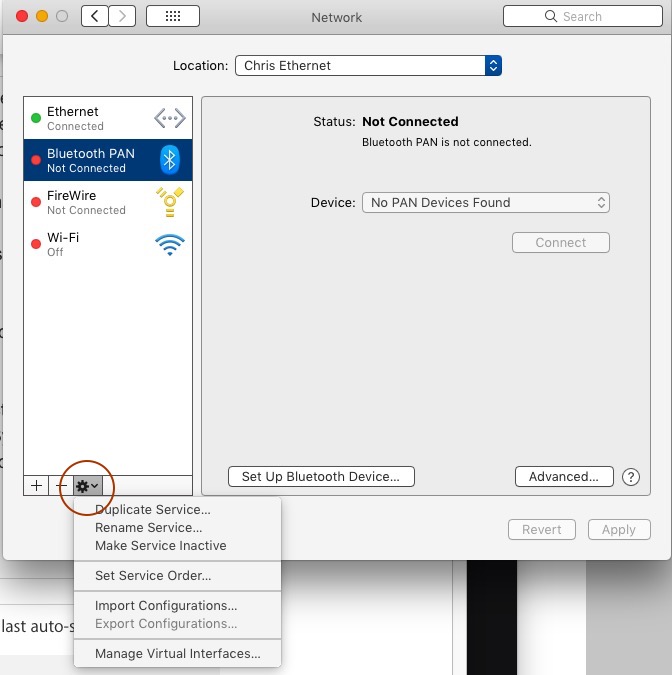Minimize the Network window
Screen dimensions: 672x675
point(42,16)
